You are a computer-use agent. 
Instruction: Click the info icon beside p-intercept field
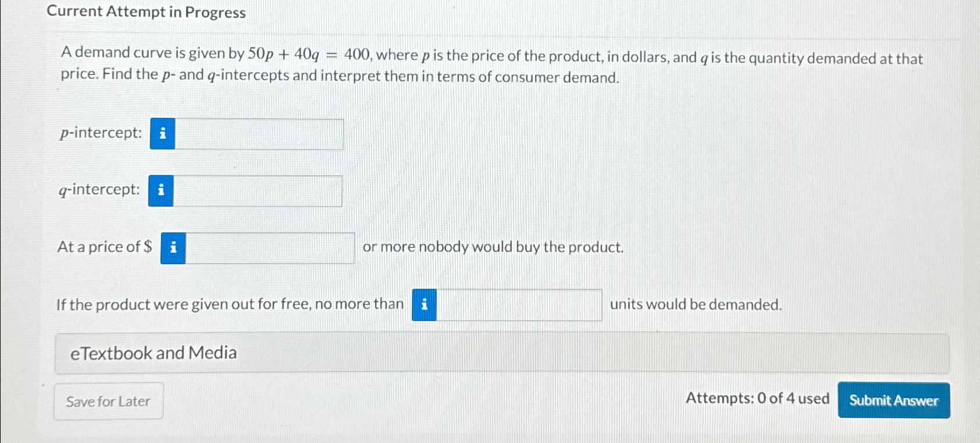[163, 133]
